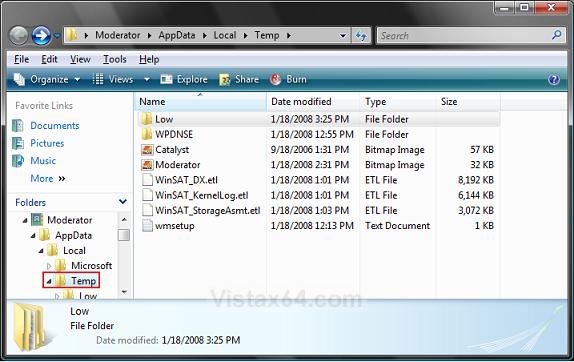574x362 pixels.
Task: Select wmsetup text document icon
Action: (x=147, y=225)
